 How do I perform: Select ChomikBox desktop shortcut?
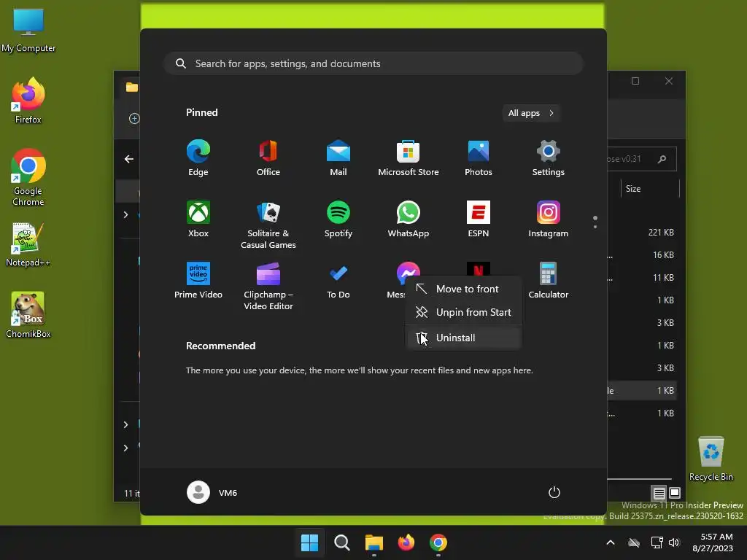tap(28, 315)
